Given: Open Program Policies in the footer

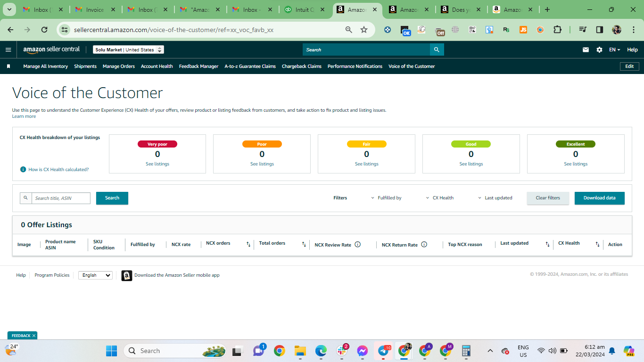Looking at the screenshot, I should [x=52, y=275].
